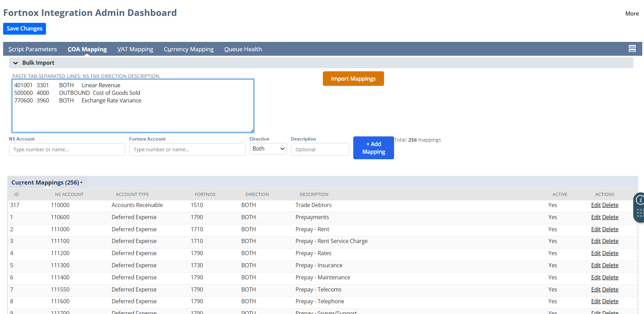Delete the Prepay - Rent Service Charge mapping
The height and width of the screenshot is (314, 644).
[x=610, y=241]
